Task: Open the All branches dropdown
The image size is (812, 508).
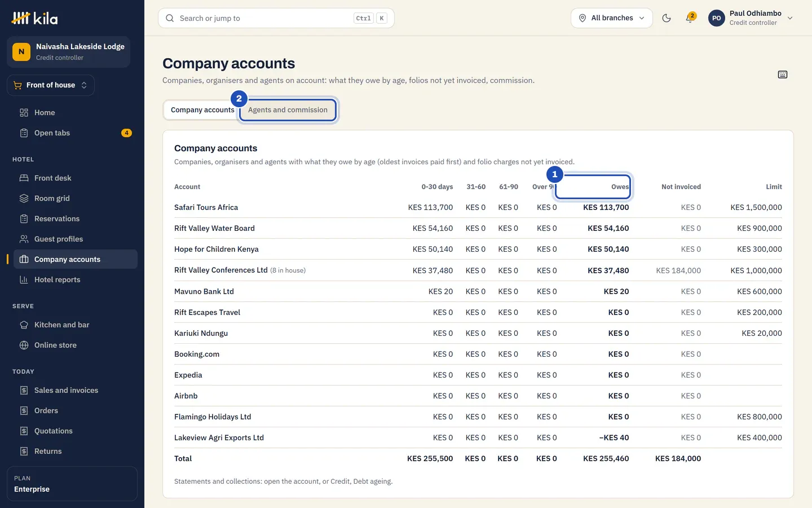Action: click(612, 18)
